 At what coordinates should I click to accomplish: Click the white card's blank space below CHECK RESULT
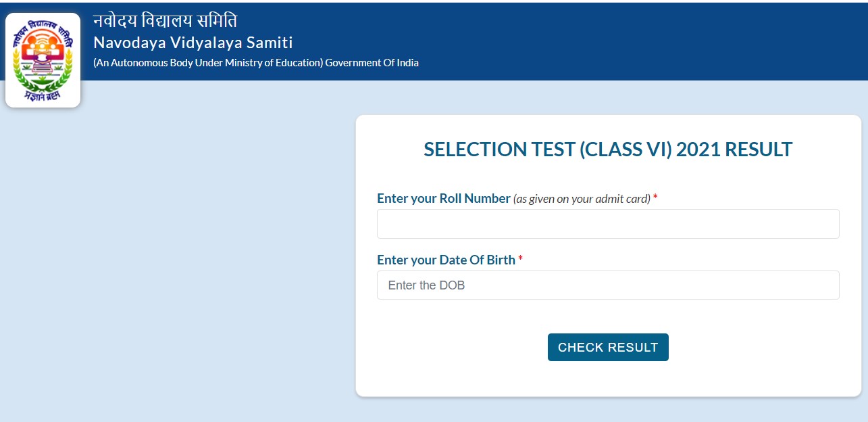click(608, 379)
